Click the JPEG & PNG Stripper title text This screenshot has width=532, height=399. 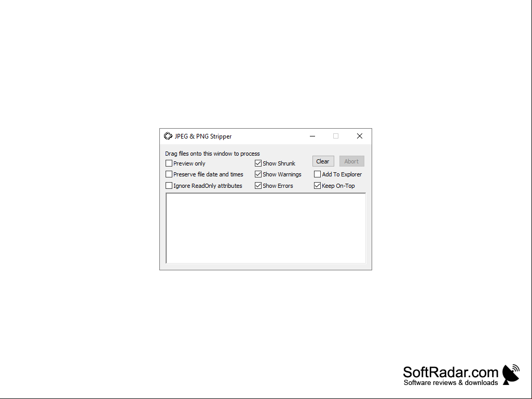coord(203,136)
